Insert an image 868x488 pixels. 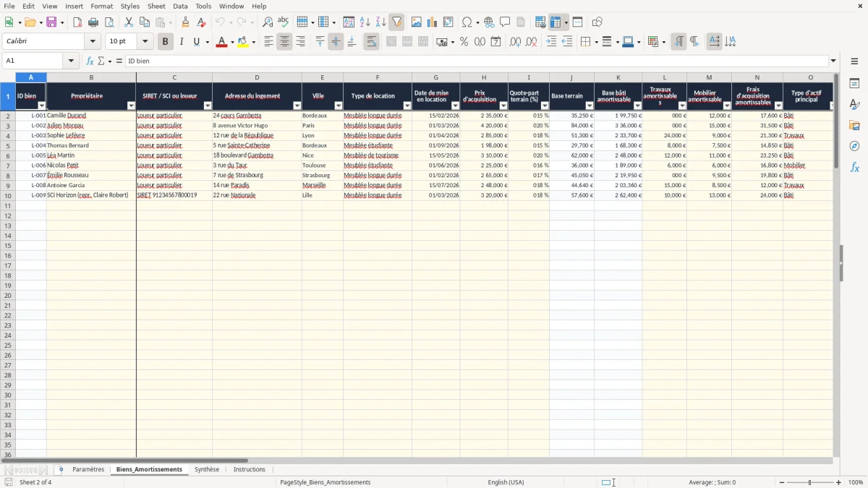tap(417, 22)
